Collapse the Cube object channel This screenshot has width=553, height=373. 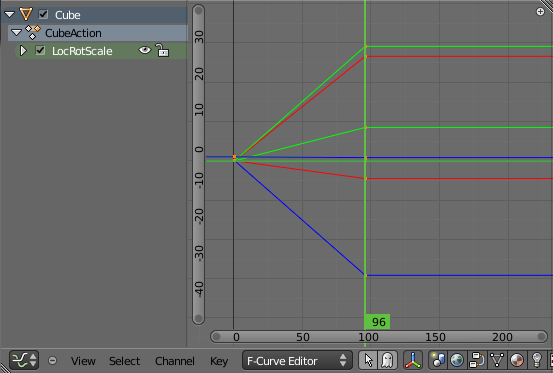10,14
